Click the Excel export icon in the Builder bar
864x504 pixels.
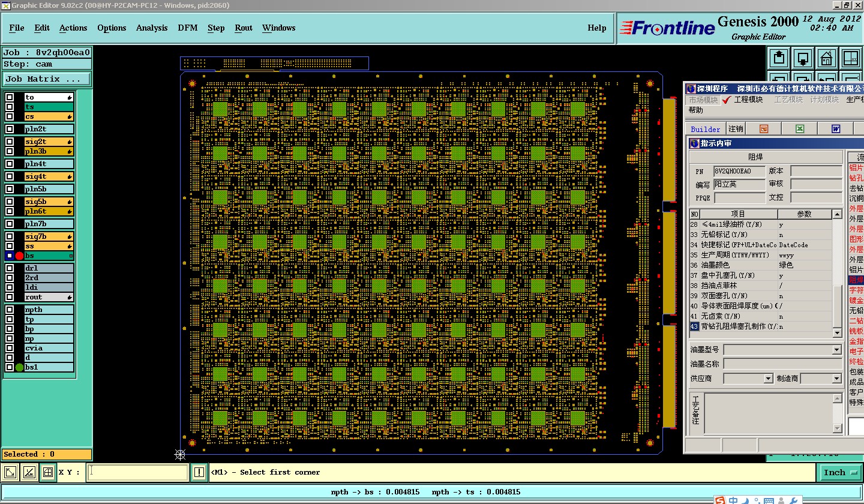pos(800,129)
